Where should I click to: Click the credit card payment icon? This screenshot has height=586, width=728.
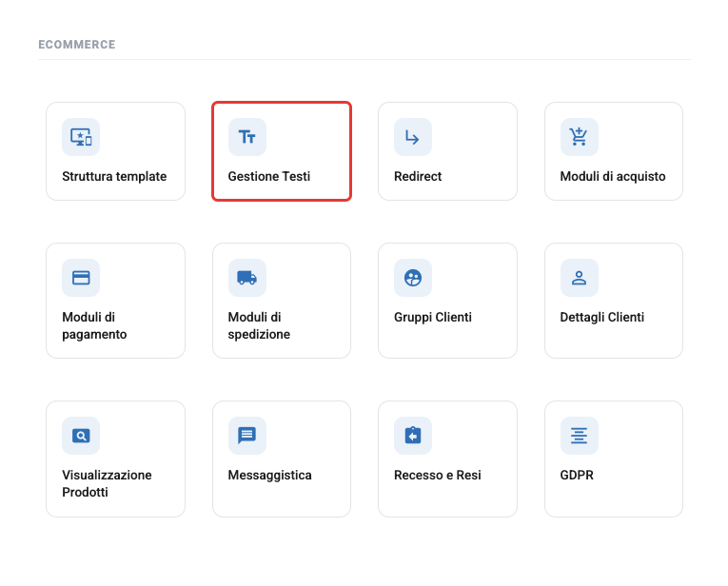point(81,278)
